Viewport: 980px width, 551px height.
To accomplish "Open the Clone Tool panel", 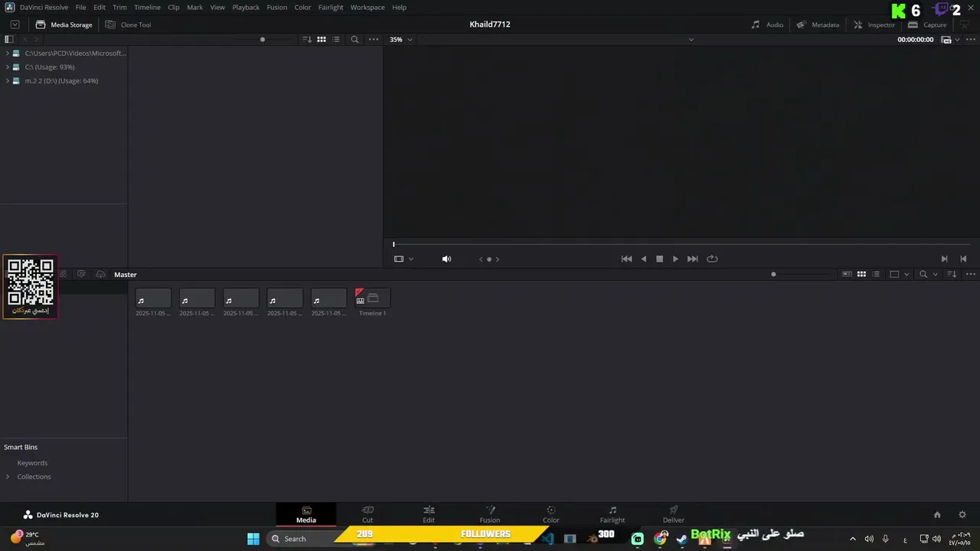I will point(128,24).
